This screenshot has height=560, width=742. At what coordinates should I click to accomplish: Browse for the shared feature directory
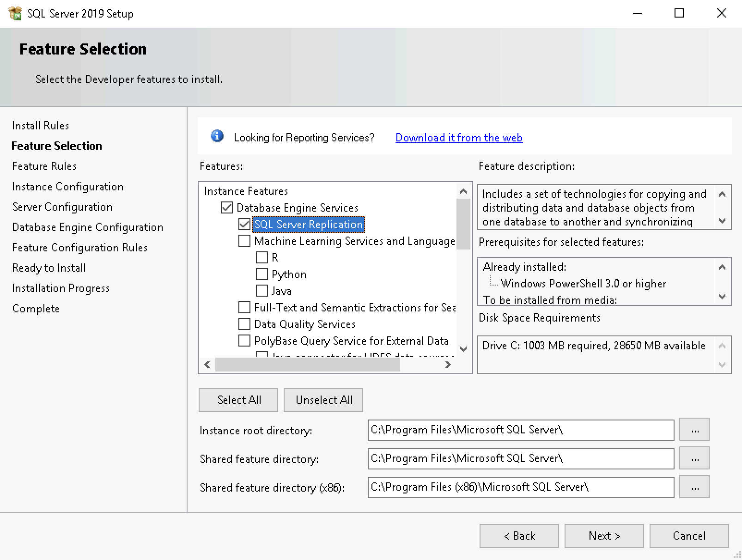click(694, 459)
